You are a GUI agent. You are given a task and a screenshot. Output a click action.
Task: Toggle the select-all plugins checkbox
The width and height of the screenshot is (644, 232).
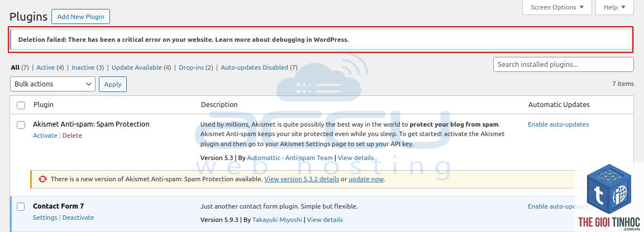click(x=21, y=105)
